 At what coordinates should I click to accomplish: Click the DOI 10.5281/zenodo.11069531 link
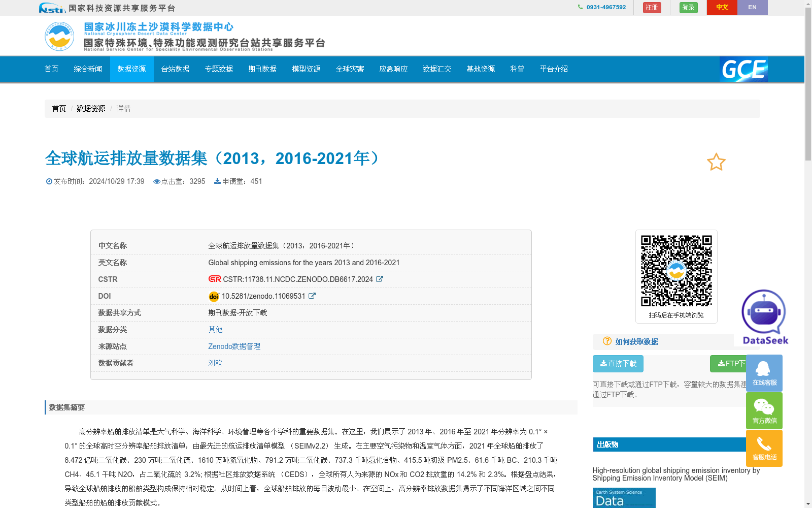pyautogui.click(x=263, y=296)
